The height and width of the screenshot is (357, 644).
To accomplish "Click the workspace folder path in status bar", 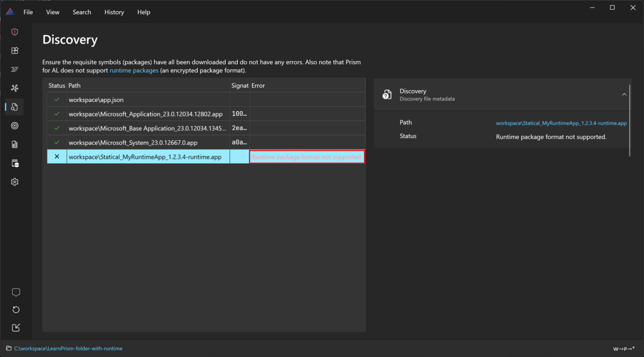I will (x=68, y=348).
